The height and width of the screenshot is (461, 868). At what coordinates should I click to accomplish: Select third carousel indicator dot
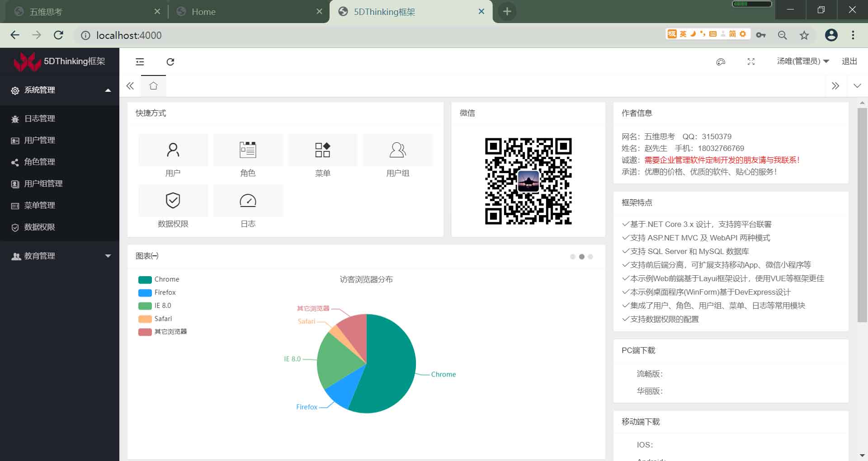click(x=590, y=257)
